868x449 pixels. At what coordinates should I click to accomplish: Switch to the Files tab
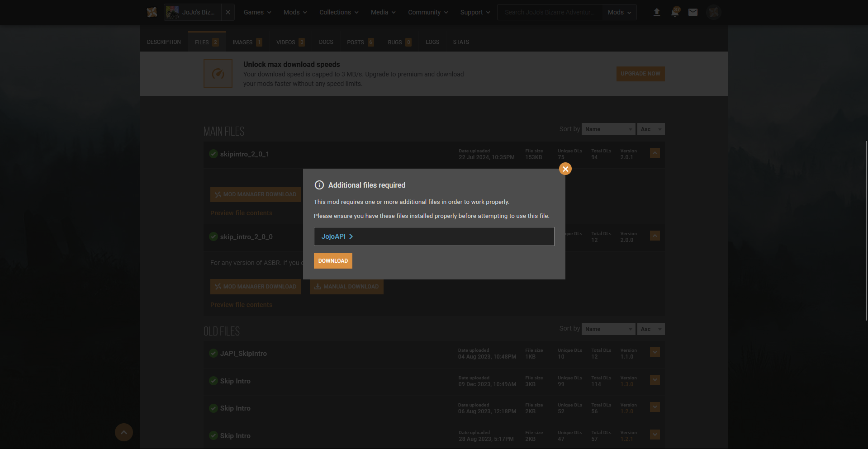tap(207, 42)
